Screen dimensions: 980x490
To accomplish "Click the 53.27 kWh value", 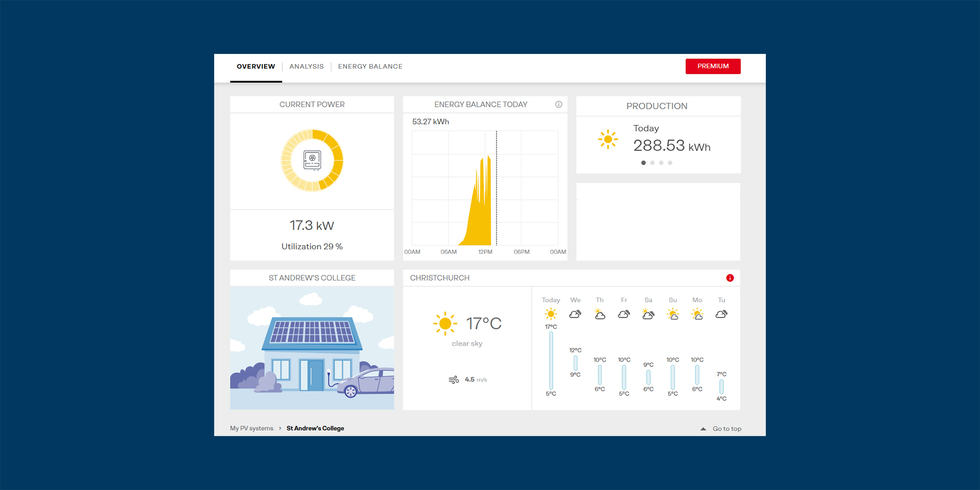I will coord(431,122).
